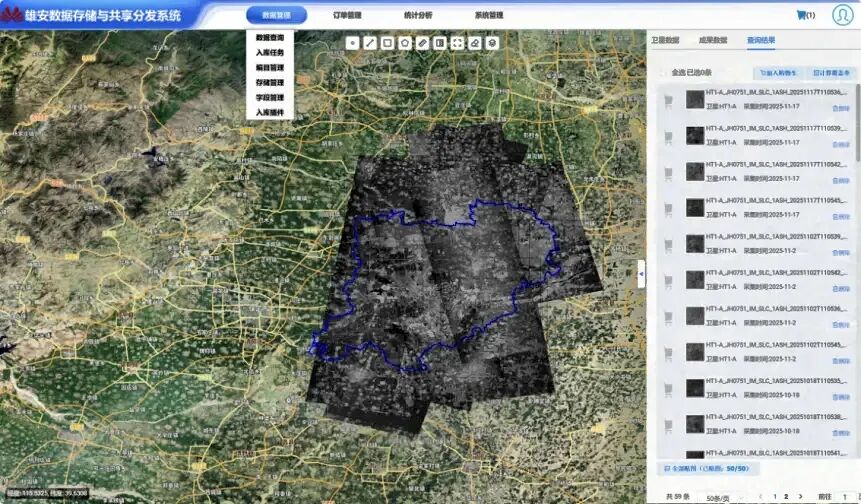Select the polygon drawing tool

point(405,43)
